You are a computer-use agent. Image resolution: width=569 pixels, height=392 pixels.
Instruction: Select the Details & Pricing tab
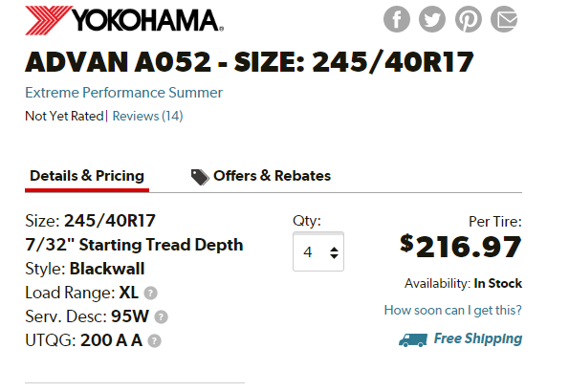coord(87,176)
